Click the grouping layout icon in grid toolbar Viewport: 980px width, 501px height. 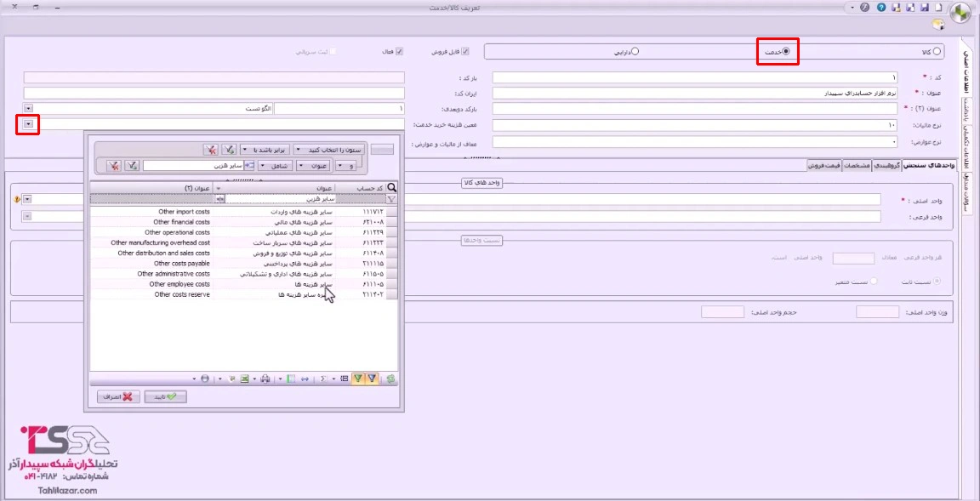click(x=345, y=379)
